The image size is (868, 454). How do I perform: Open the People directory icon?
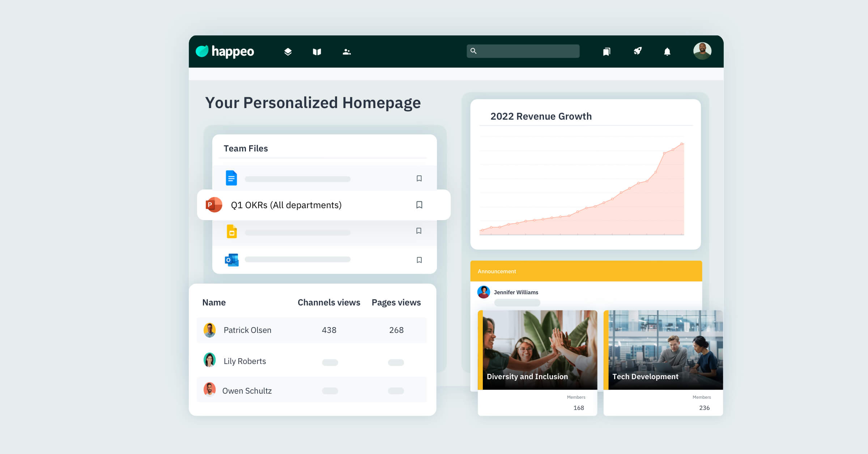coord(346,52)
